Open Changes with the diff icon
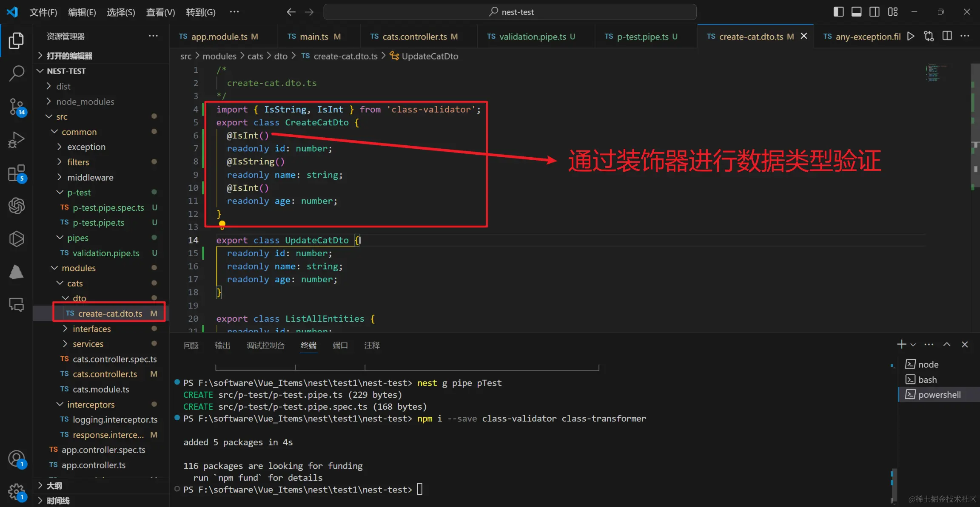The width and height of the screenshot is (980, 507). 929,36
